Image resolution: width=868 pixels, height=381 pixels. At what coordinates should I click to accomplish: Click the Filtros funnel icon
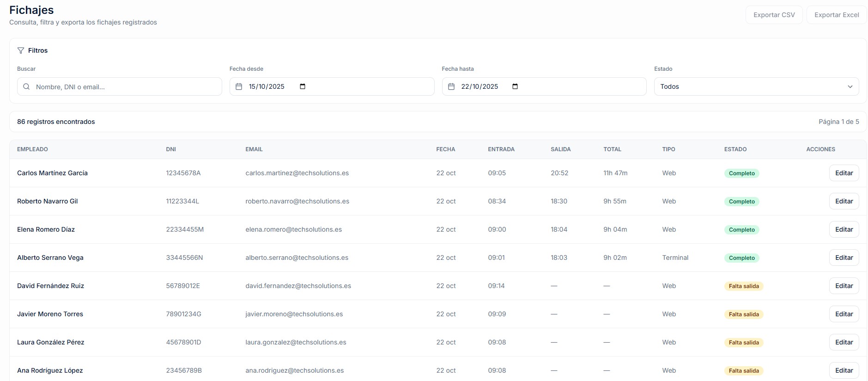coord(21,50)
